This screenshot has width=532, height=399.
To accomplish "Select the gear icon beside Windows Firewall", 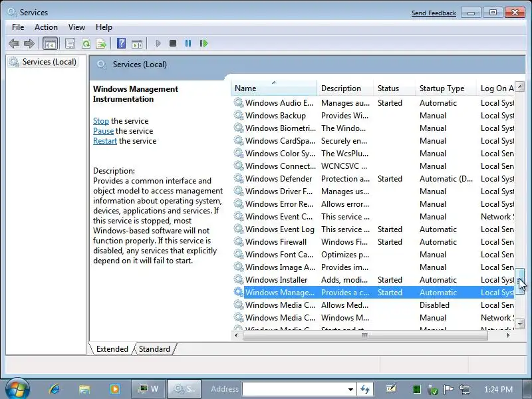I will (239, 242).
